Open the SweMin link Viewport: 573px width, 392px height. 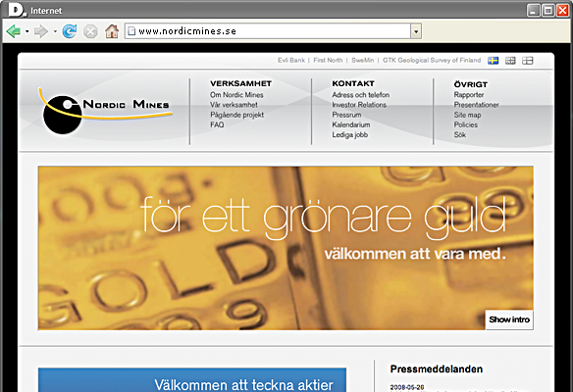(362, 60)
